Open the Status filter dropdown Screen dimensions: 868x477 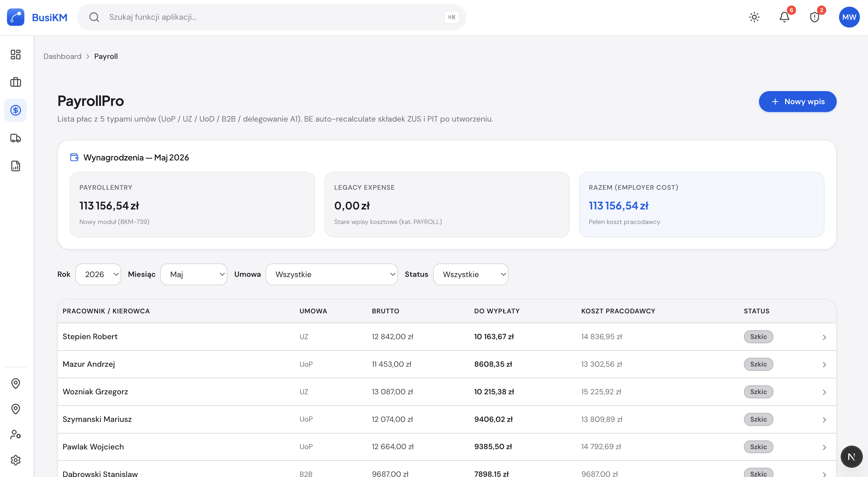click(471, 274)
